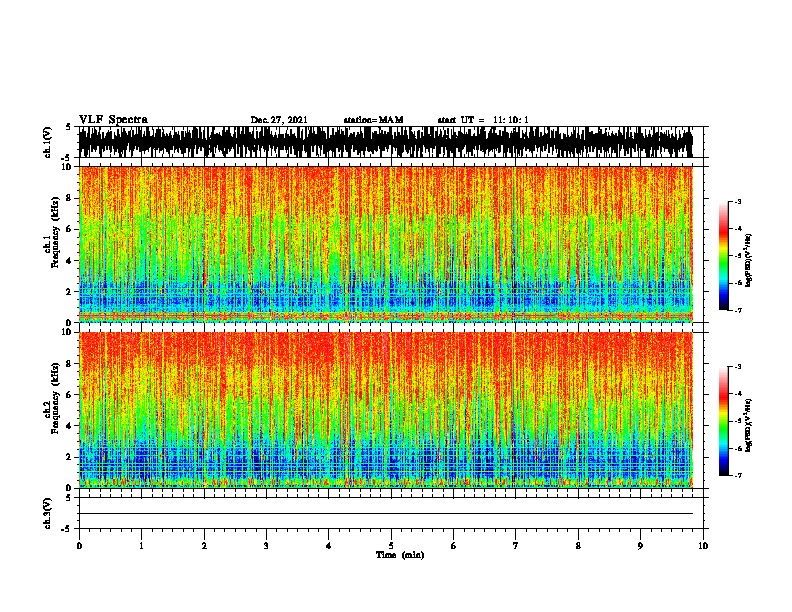Click inside the ch.1 spectrogram panel
Viewport: 792px width, 612px height.
pos(385,244)
